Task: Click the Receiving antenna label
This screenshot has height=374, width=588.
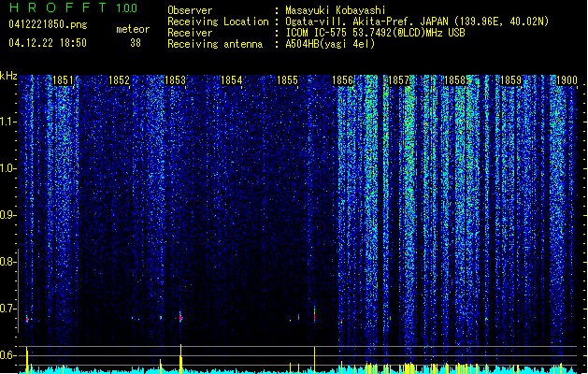Action: point(215,44)
